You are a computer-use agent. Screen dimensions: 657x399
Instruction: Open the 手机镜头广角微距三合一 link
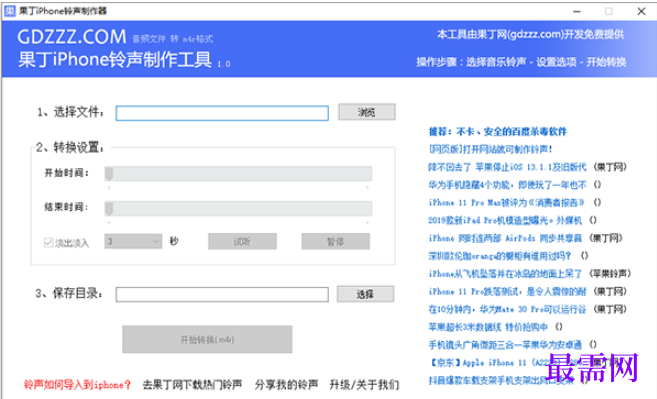click(x=505, y=345)
